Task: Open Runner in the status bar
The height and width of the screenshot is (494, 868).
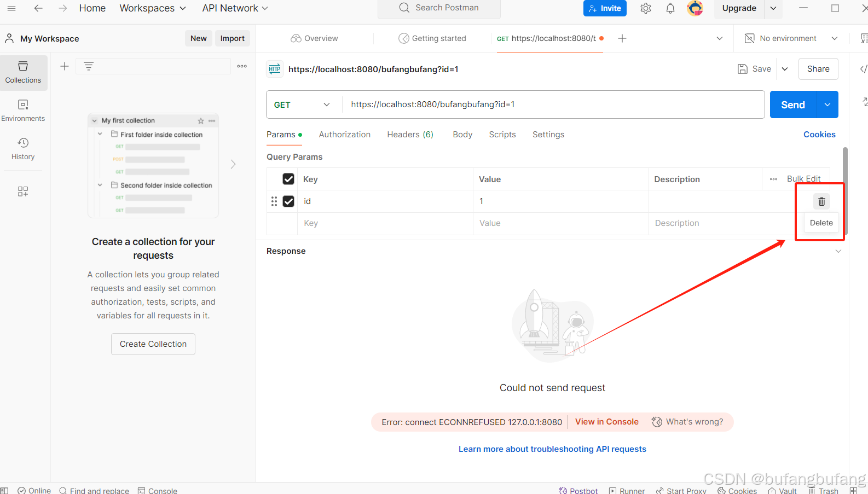Action: [627, 491]
